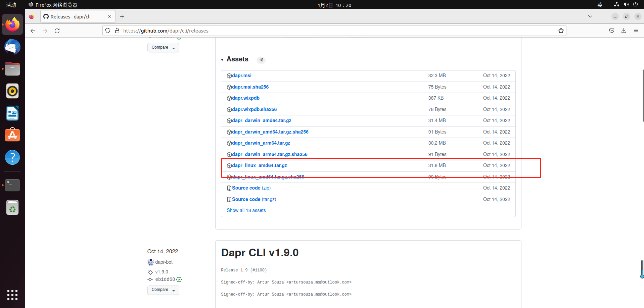Screen dimensions: 644x308
Task: Open the Help question-mark dock icon
Action: pyautogui.click(x=12, y=157)
